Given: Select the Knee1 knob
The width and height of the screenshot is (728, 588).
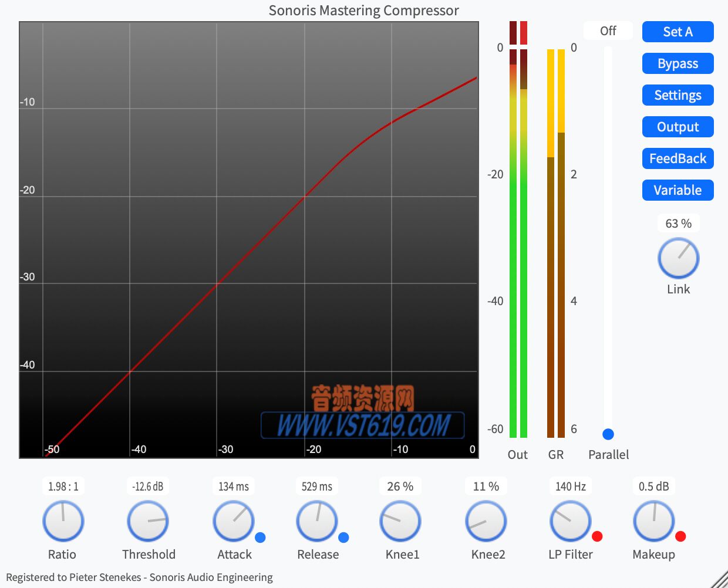Looking at the screenshot, I should [400, 521].
